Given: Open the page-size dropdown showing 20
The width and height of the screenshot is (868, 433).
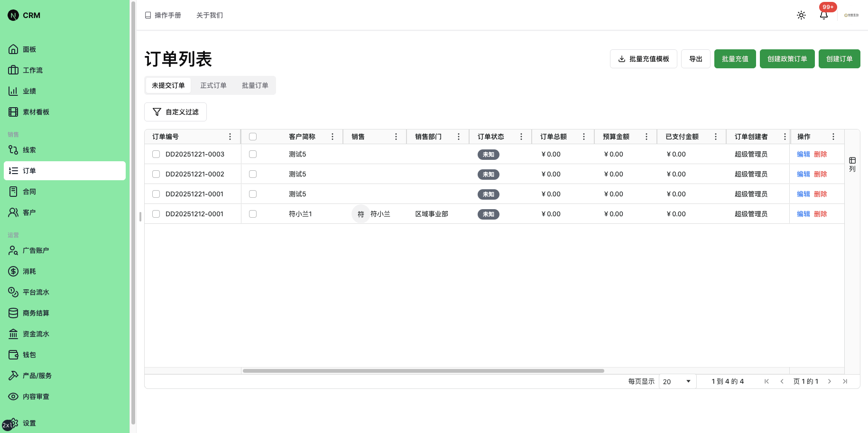Looking at the screenshot, I should 677,381.
